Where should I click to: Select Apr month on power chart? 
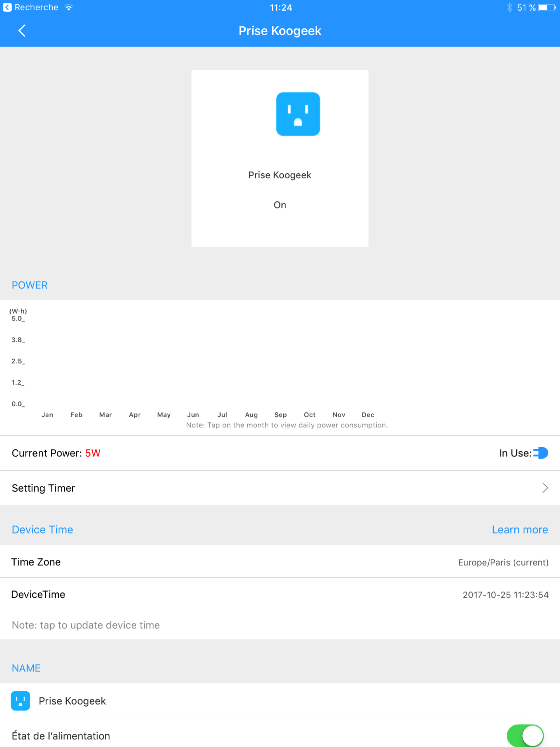(x=135, y=415)
